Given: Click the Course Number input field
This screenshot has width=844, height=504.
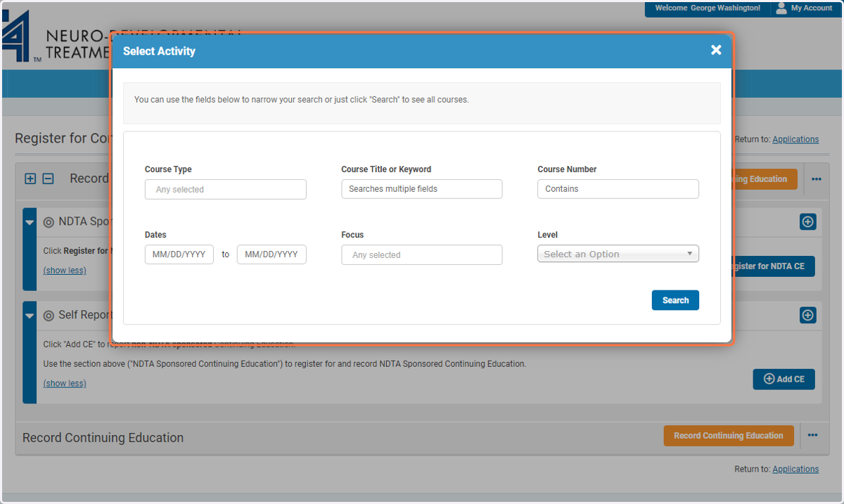Looking at the screenshot, I should [618, 189].
